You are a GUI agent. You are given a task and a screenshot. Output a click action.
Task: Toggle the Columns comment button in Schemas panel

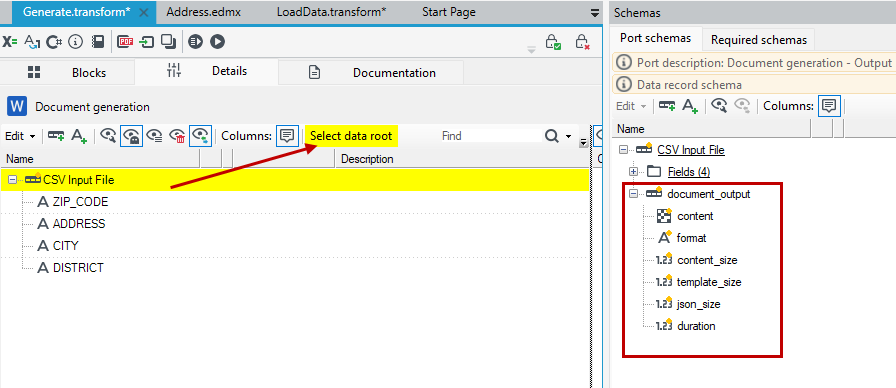[829, 106]
